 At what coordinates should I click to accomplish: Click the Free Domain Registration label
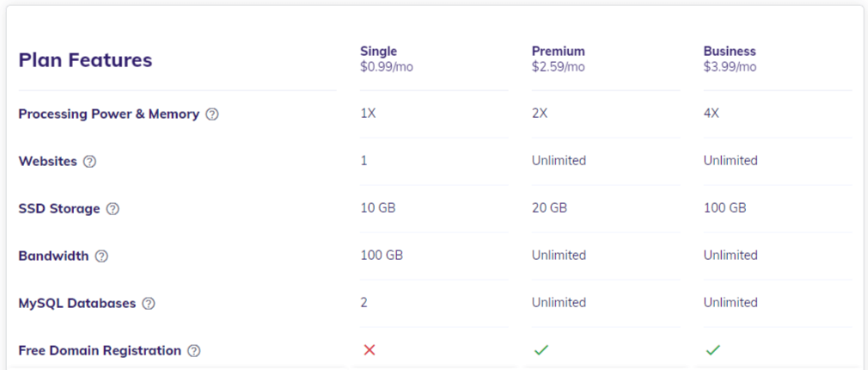pyautogui.click(x=100, y=350)
